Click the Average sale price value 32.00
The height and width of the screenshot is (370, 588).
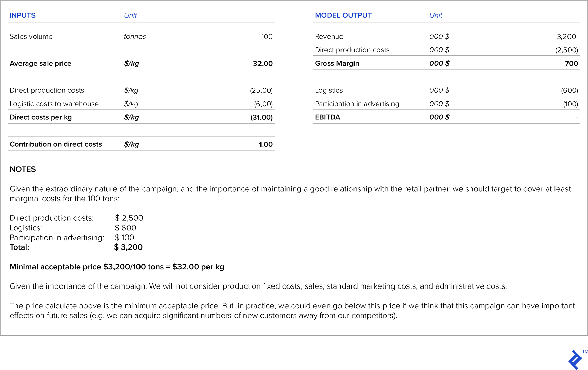263,64
